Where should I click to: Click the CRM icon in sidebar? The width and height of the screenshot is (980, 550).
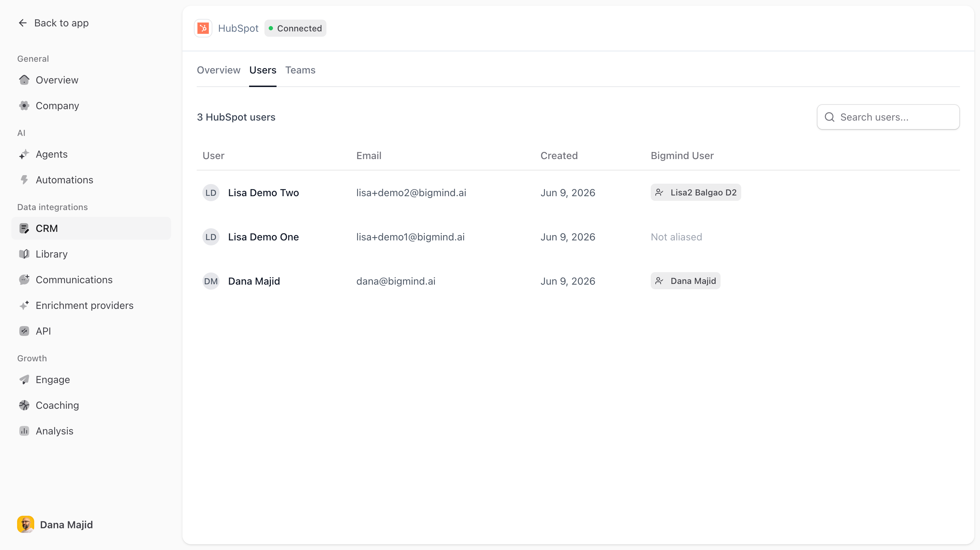pyautogui.click(x=24, y=229)
